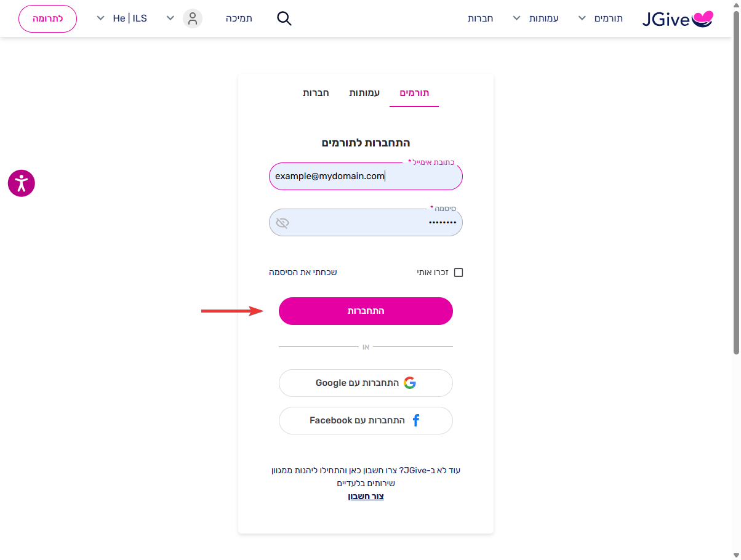Toggle password visibility eye icon
The width and height of the screenshot is (741, 560).
point(282,223)
